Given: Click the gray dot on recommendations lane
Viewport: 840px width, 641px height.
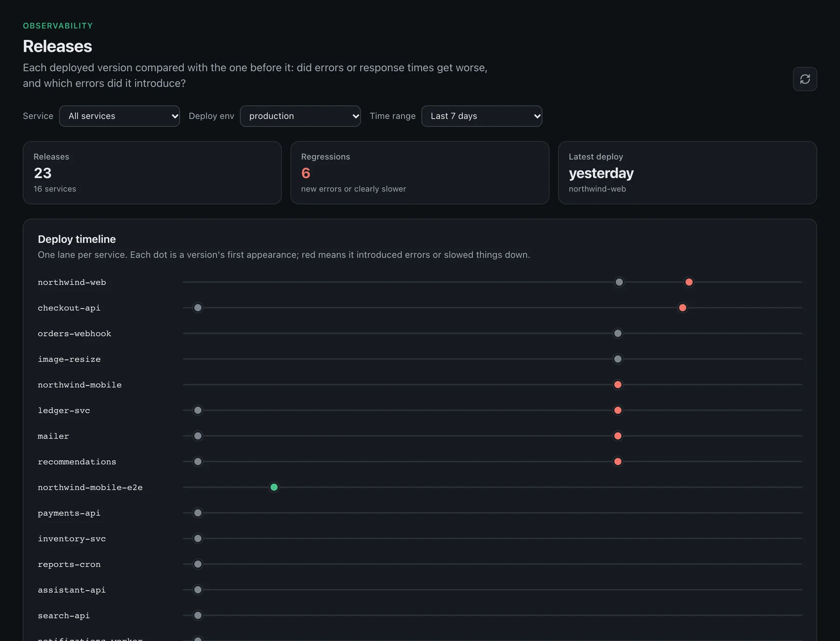Looking at the screenshot, I should [x=198, y=462].
